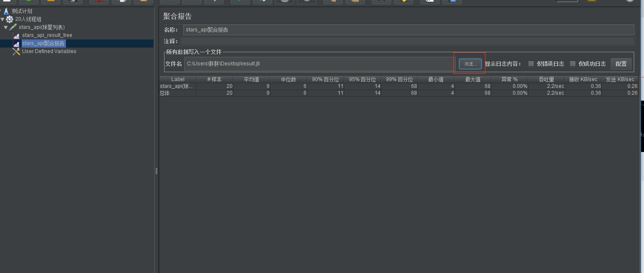The image size is (644, 273).
Task: Enable the 仅错误日志 checkbox
Action: [x=531, y=63]
